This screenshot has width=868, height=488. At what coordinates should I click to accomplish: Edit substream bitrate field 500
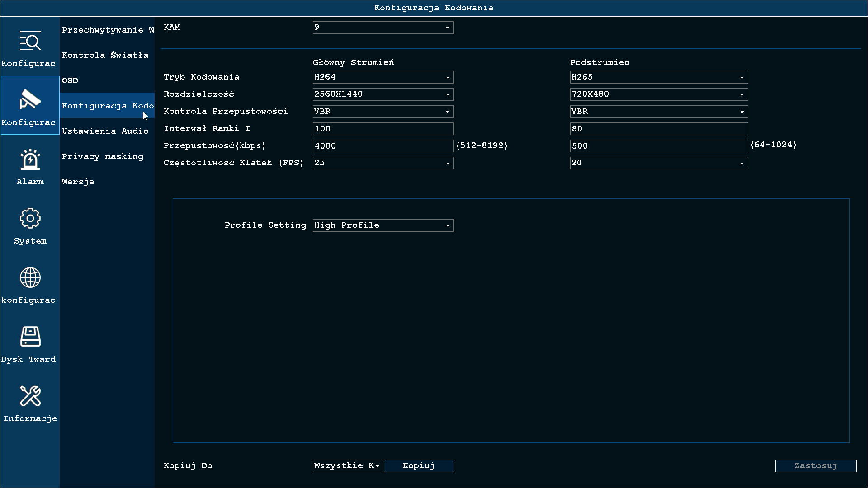659,146
